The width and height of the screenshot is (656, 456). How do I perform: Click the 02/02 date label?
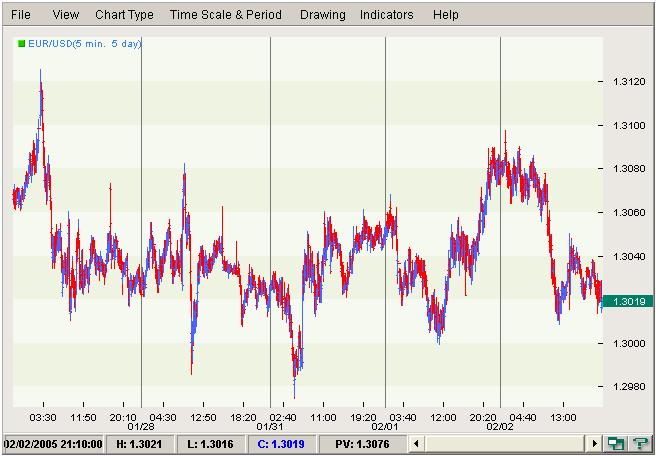point(500,427)
